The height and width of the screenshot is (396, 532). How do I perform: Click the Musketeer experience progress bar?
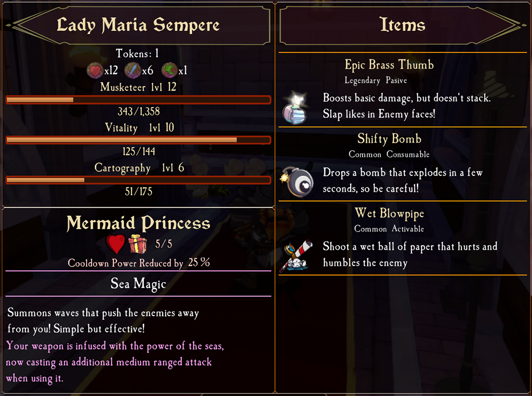click(138, 100)
